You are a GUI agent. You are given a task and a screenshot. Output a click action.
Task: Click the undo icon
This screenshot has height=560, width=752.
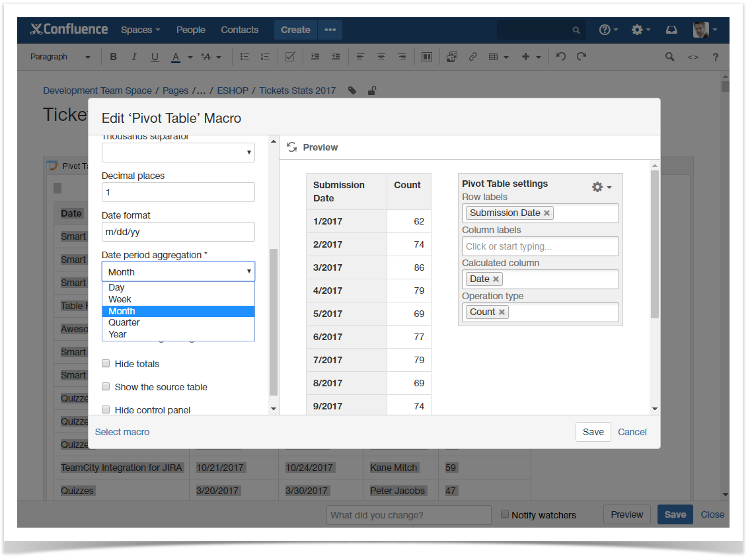click(560, 57)
